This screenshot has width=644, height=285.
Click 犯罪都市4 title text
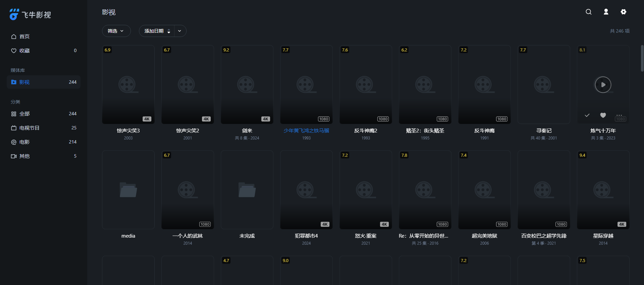coord(306,236)
